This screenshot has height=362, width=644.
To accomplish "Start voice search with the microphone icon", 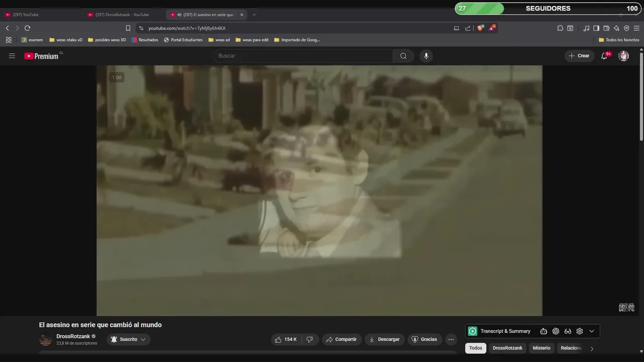I will 426,56.
